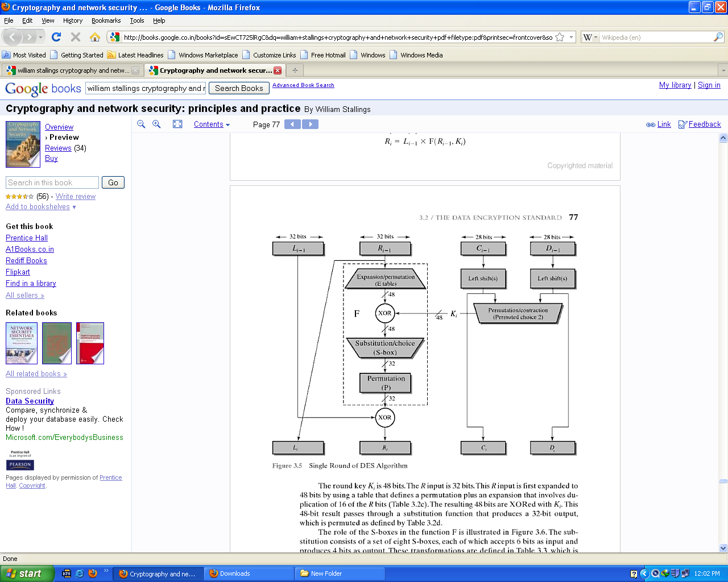Open the Reviews link

coord(58,148)
